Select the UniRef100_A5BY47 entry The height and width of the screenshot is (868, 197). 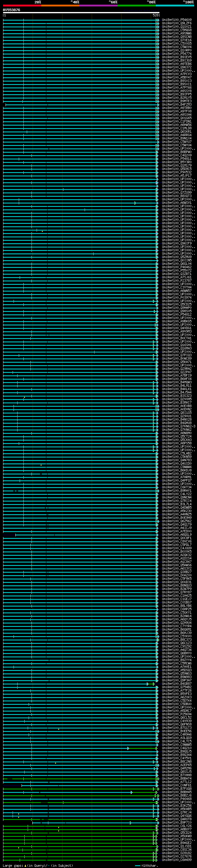pos(177,78)
